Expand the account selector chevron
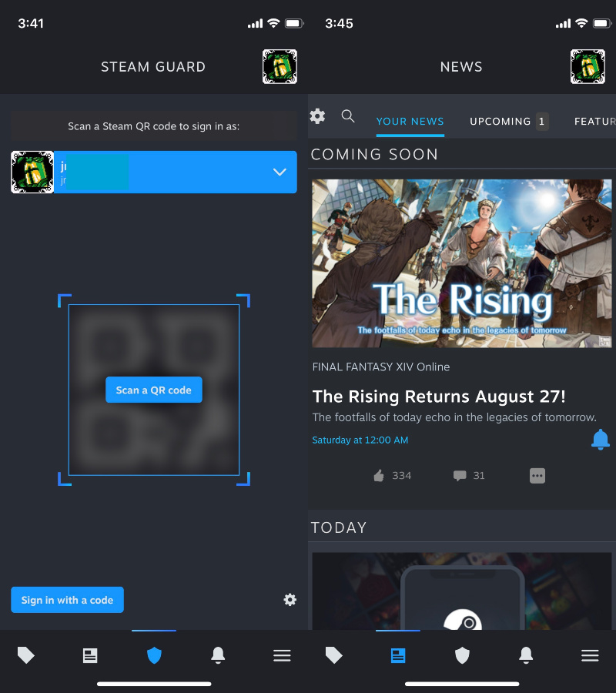 point(280,172)
